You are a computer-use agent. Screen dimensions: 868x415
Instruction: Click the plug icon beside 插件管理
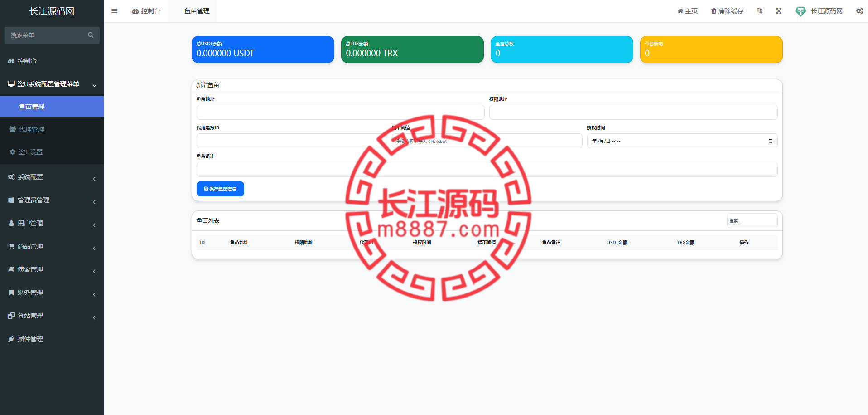pos(11,339)
